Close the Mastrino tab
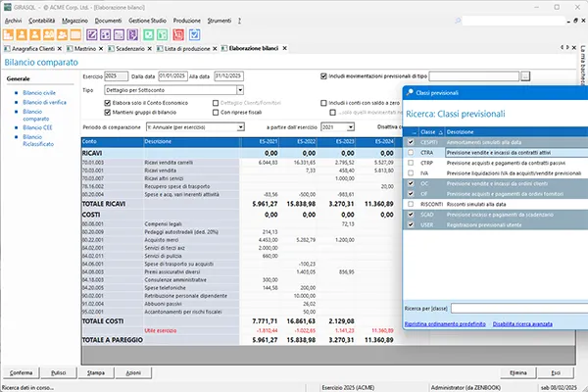Screen dimensions: 588x392 101,49
